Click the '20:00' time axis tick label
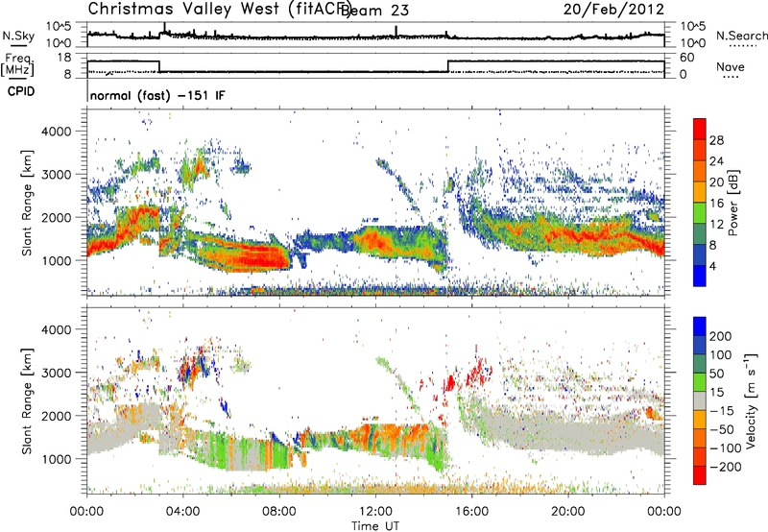The image size is (768, 532). point(567,512)
